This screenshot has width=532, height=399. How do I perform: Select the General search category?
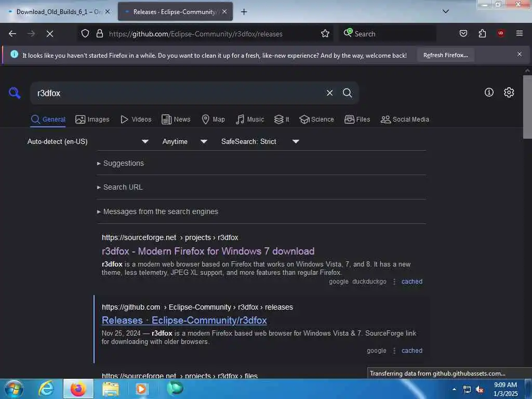48,119
